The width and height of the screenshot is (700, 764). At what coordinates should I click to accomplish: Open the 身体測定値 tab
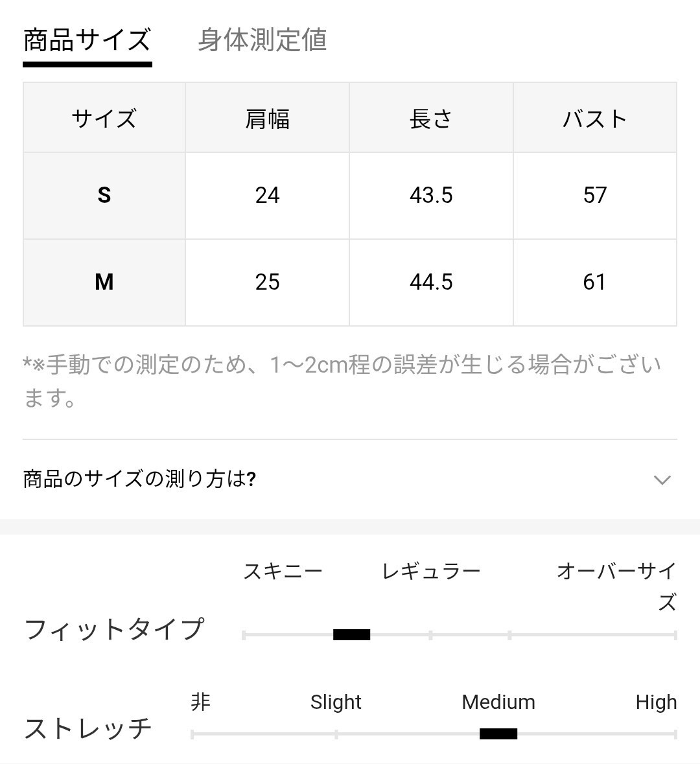tap(262, 40)
